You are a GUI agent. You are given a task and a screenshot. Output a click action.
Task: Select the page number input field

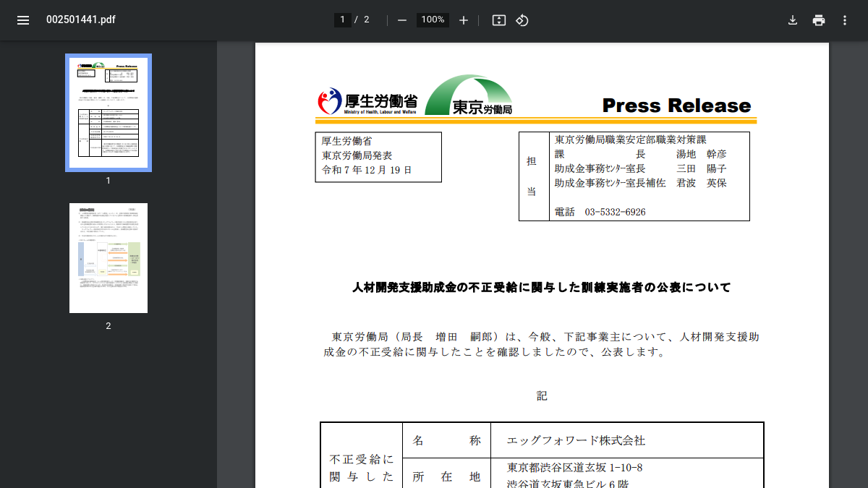[x=343, y=20]
